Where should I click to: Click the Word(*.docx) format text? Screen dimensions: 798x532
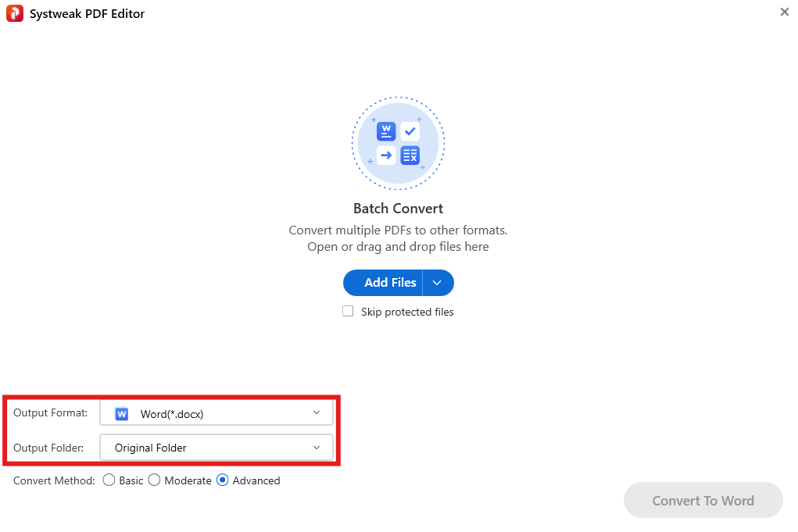point(172,414)
